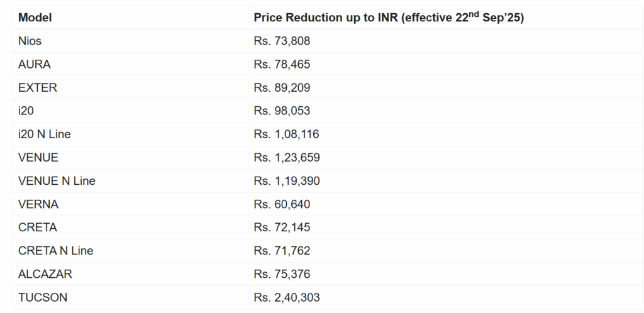Select the EXTER row label
The height and width of the screenshot is (313, 644).
[38, 87]
